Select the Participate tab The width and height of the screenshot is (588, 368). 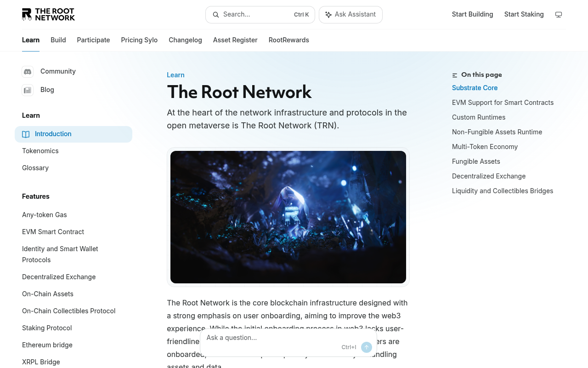[93, 40]
